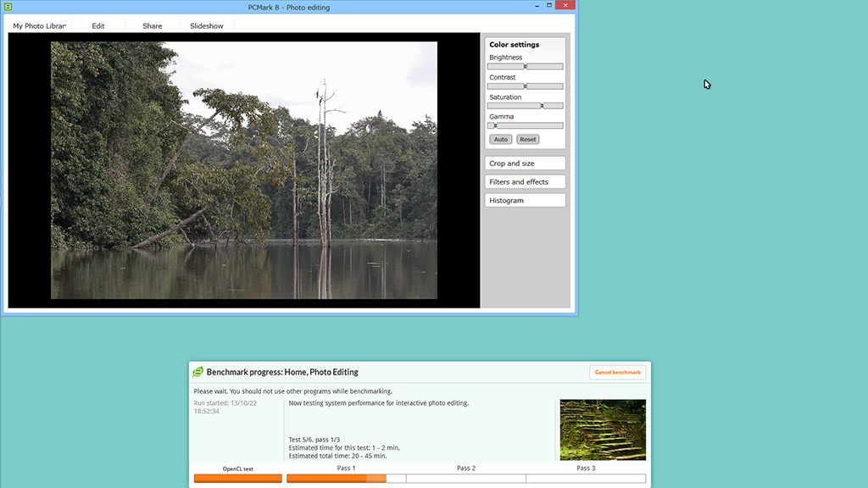Click the Color settings panel header

click(x=514, y=44)
